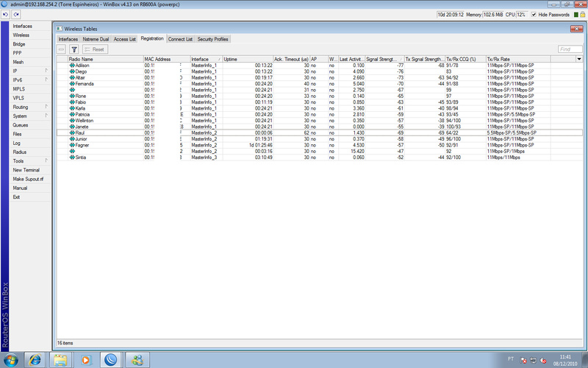
Task: Switch to the Interfaces tab
Action: click(x=68, y=39)
